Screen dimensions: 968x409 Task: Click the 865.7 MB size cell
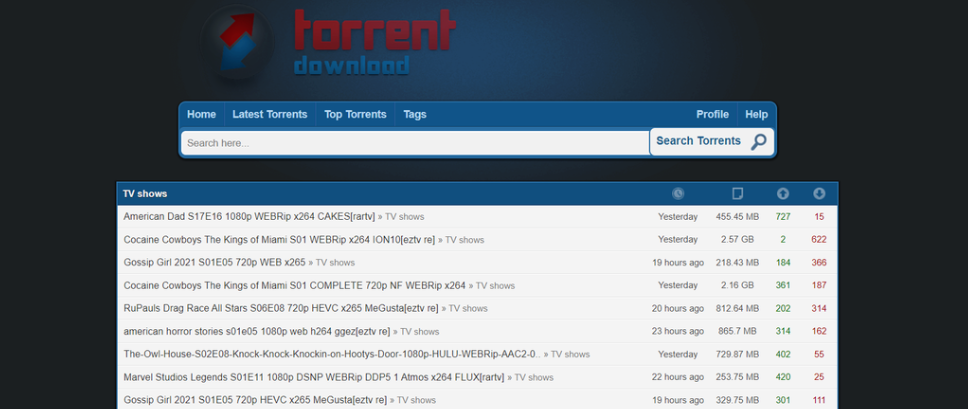tap(737, 332)
